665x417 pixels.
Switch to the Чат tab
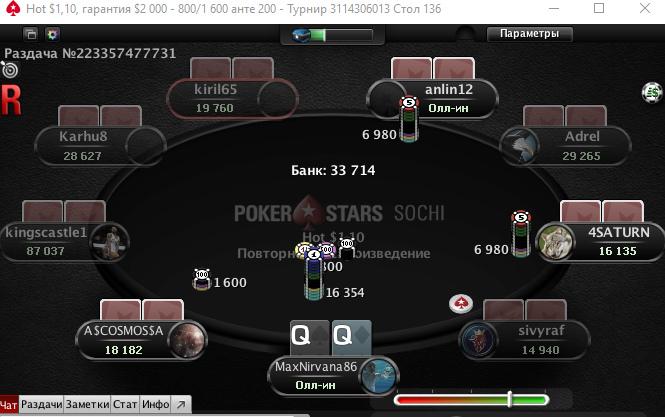point(9,405)
